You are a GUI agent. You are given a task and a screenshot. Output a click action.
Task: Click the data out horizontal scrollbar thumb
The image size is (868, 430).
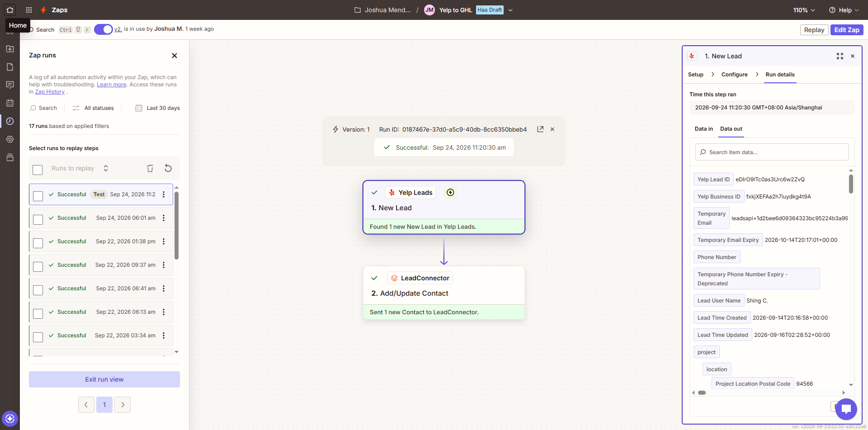click(702, 392)
